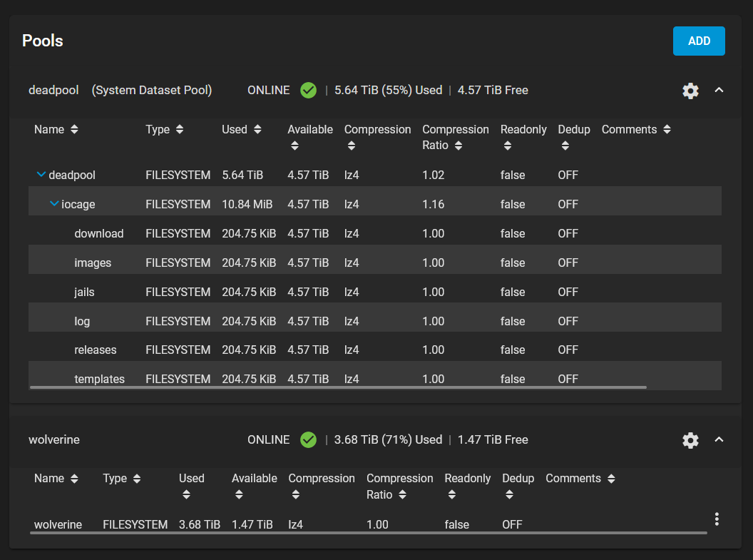Open deadpool pool settings gear
The image size is (753, 560).
[x=690, y=91]
